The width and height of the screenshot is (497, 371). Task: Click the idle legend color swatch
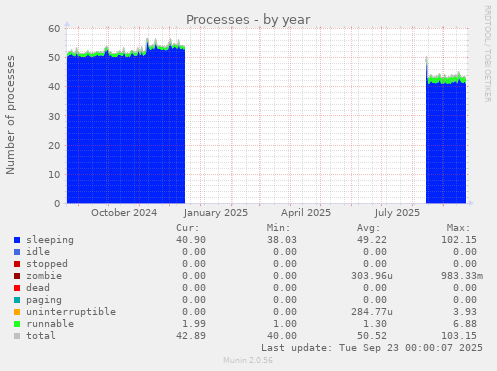tap(17, 252)
